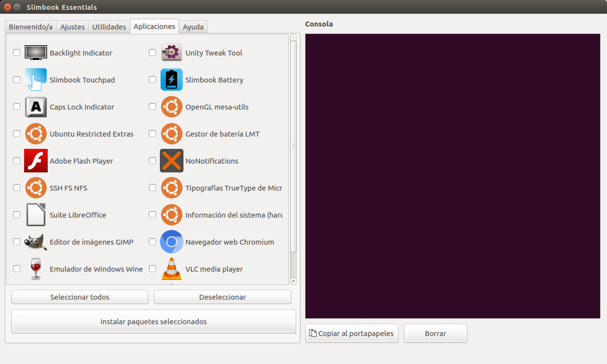Click the Slimbook Battery icon

click(172, 80)
